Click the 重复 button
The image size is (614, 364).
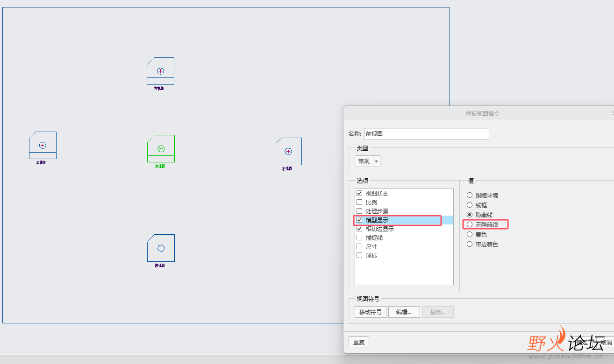[x=359, y=342]
